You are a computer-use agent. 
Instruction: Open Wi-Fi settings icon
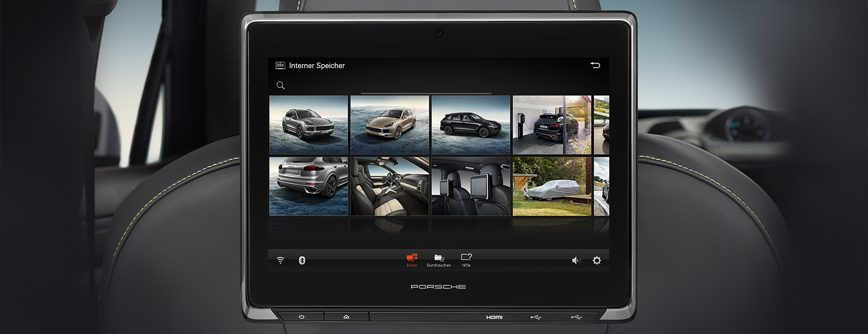pos(280,260)
